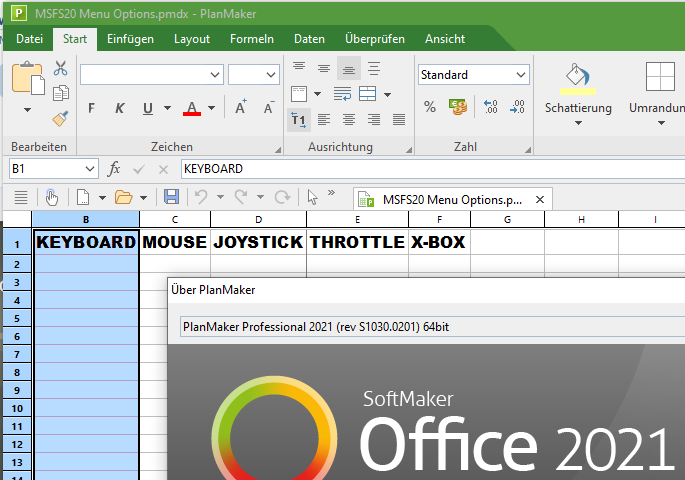Align text right horizontally
Image resolution: width=685 pixels, height=480 pixels.
(x=374, y=119)
